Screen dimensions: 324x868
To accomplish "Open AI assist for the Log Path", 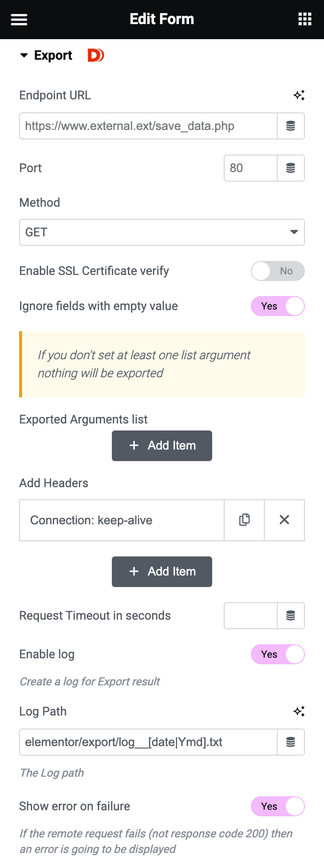I will tap(299, 711).
